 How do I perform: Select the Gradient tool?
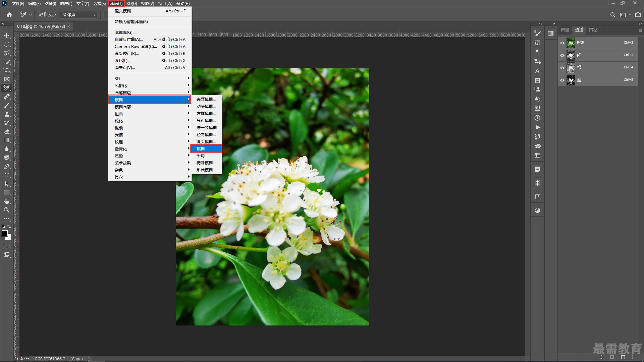[x=7, y=140]
